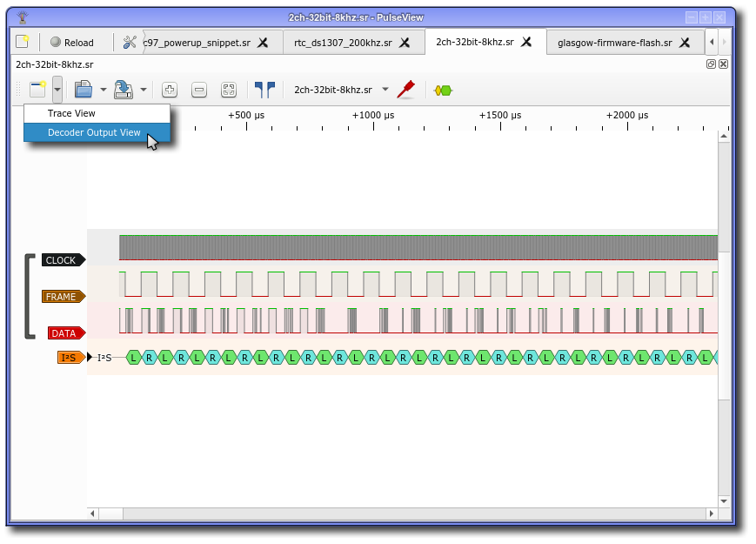Switch to glasgow-firmware-flash.sr tab

click(615, 43)
